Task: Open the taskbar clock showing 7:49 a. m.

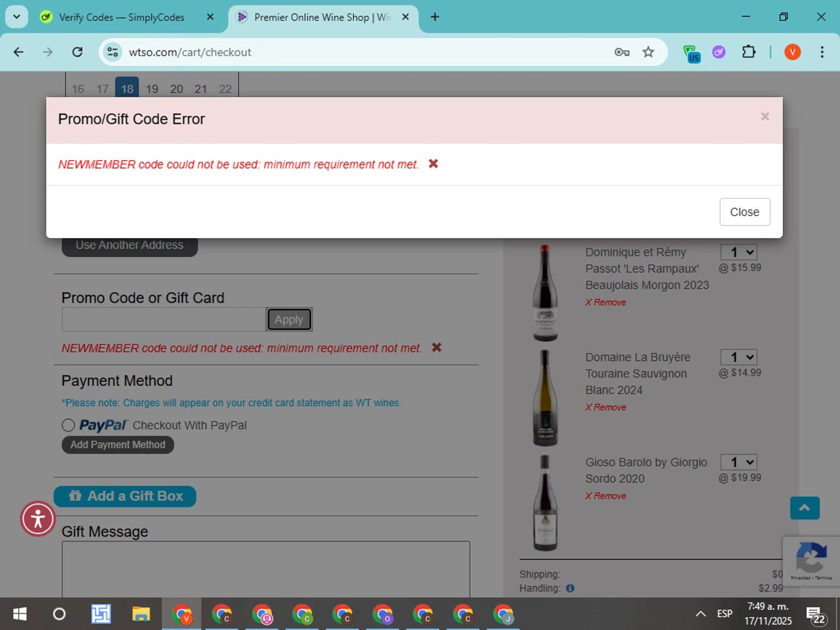Action: tap(768, 614)
